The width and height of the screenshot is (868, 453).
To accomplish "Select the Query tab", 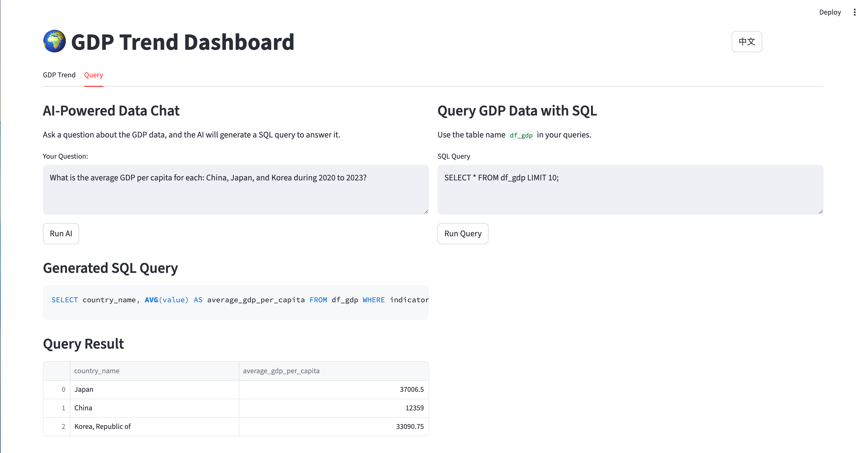I will [93, 75].
